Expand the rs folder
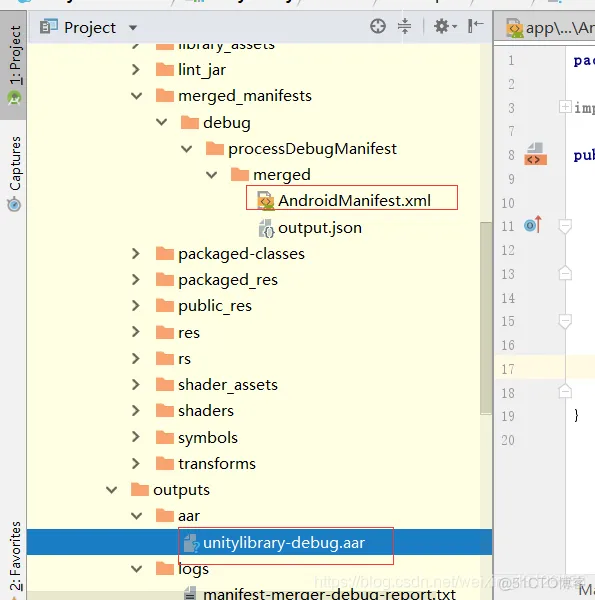Image resolution: width=595 pixels, height=600 pixels. (135, 359)
